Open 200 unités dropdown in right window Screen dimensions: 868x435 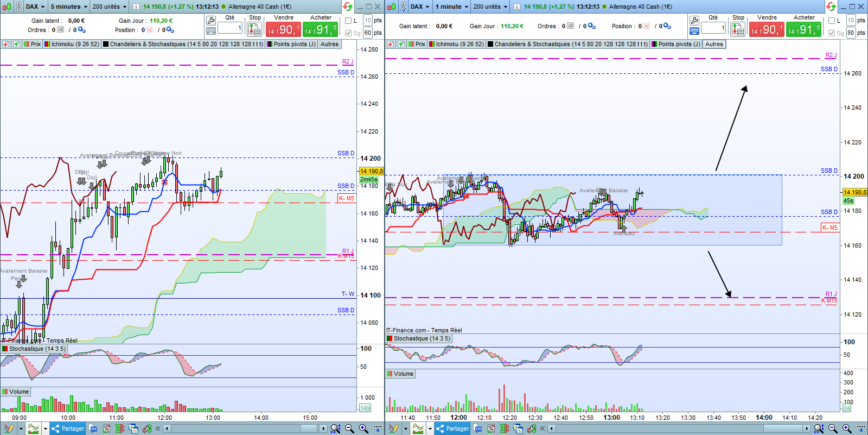click(x=490, y=7)
